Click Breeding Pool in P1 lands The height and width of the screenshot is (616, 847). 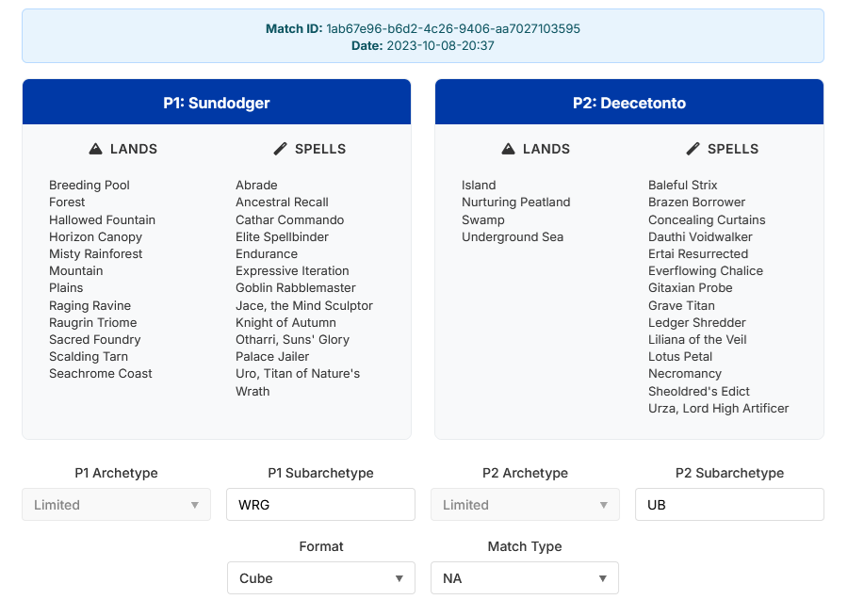pos(90,186)
